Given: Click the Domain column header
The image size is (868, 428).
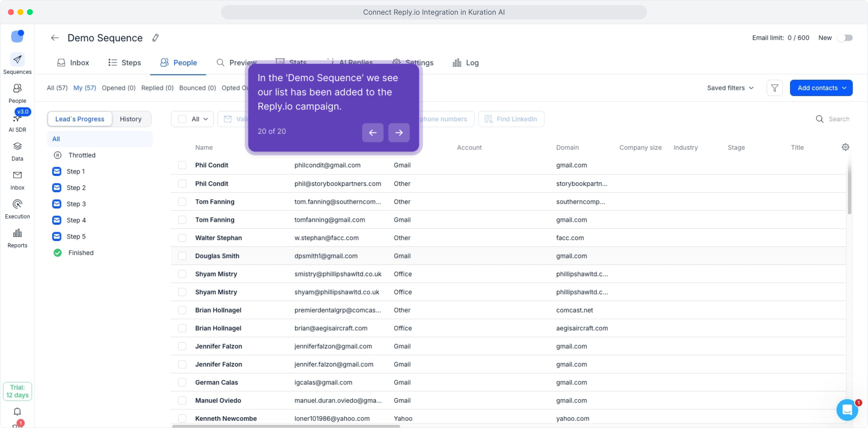Looking at the screenshot, I should (567, 147).
